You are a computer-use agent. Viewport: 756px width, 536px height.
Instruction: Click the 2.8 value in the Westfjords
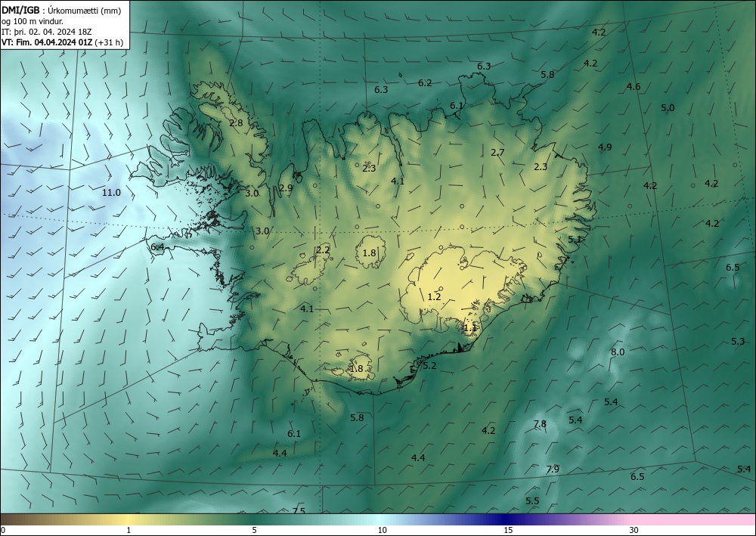236,123
